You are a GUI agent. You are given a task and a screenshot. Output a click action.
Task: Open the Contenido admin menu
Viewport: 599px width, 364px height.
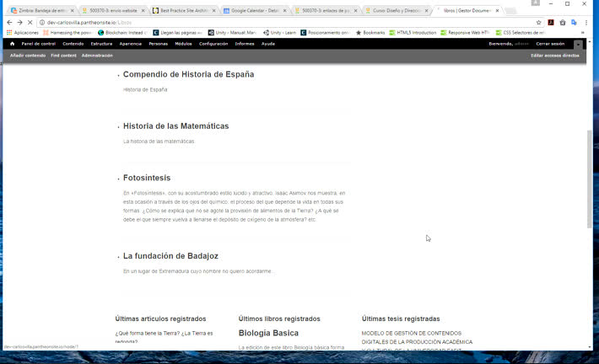73,44
